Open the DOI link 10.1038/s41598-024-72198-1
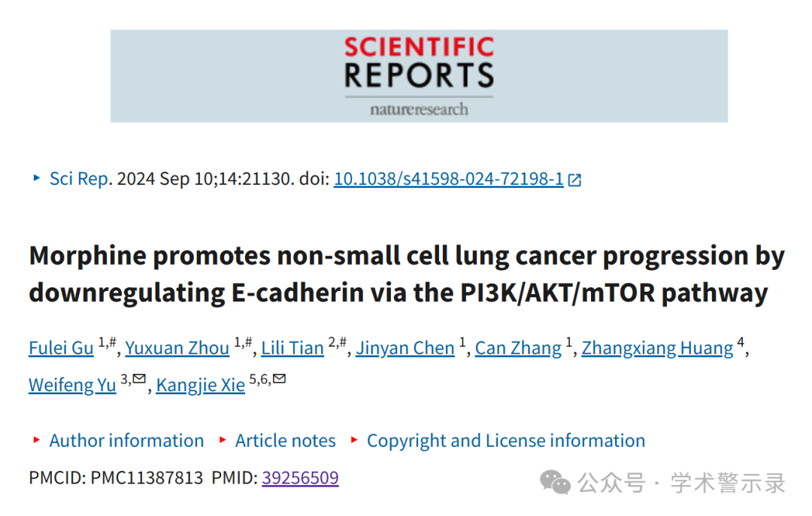This screenshot has height=516, width=812. click(x=448, y=179)
